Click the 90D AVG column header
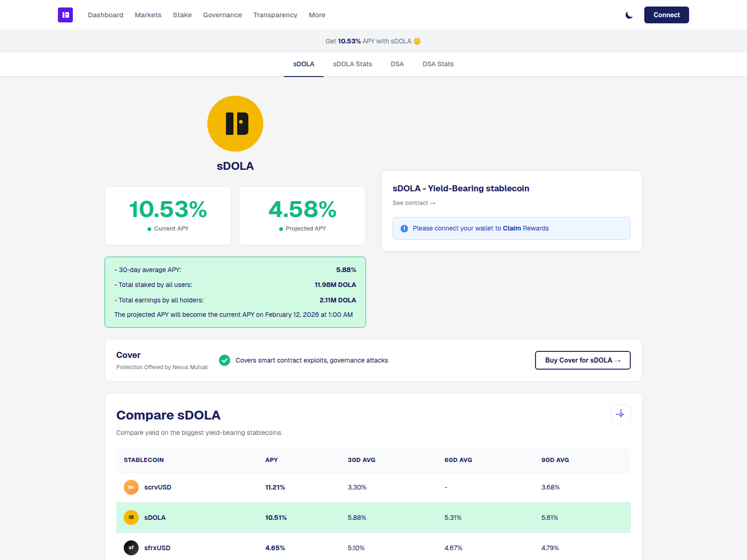The height and width of the screenshot is (560, 747). 555,460
